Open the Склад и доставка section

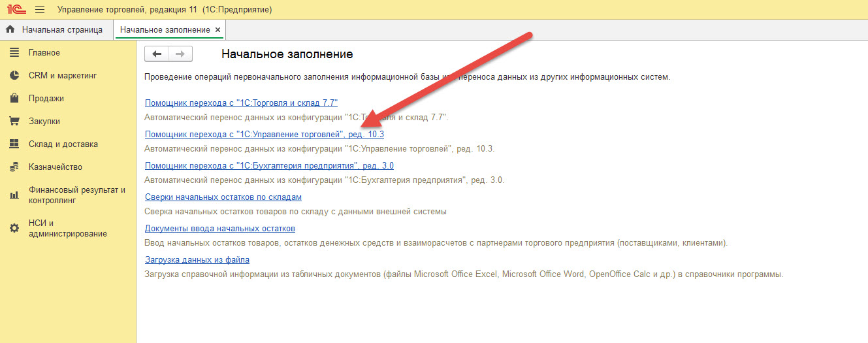click(63, 144)
